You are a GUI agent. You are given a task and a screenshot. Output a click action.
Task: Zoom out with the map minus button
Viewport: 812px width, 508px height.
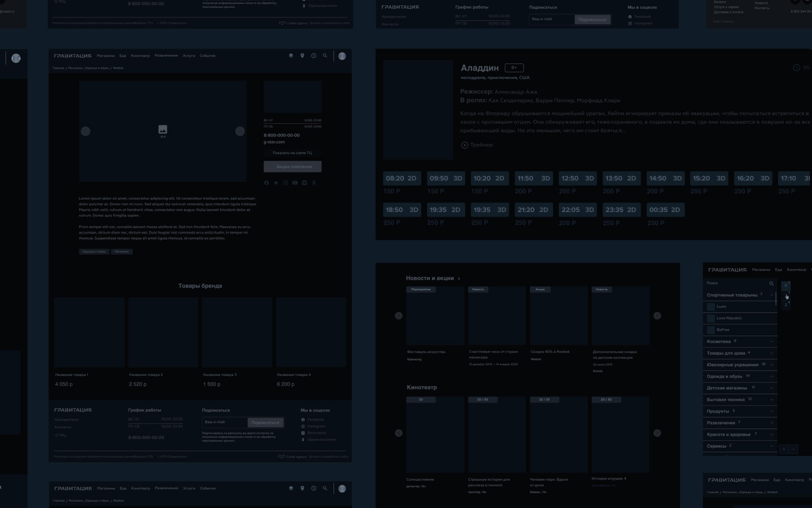click(x=793, y=449)
